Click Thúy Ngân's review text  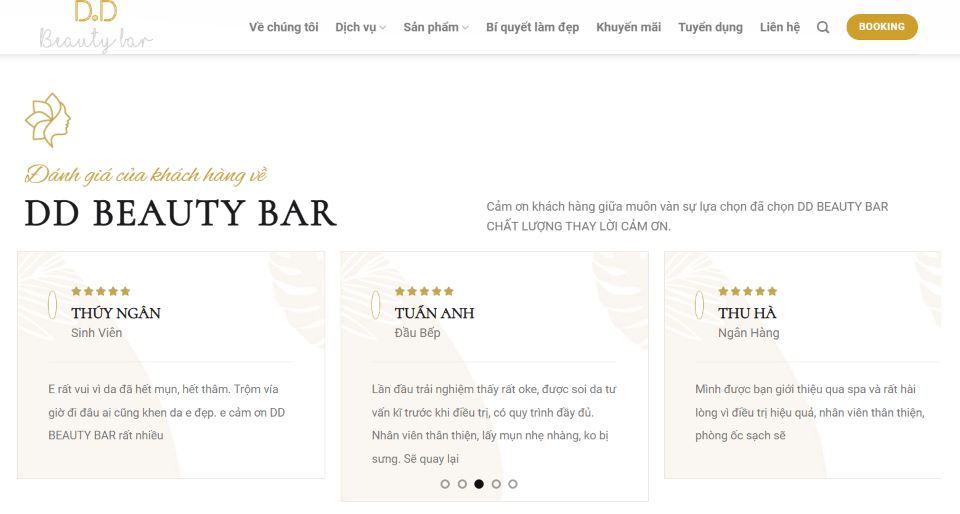(167, 412)
